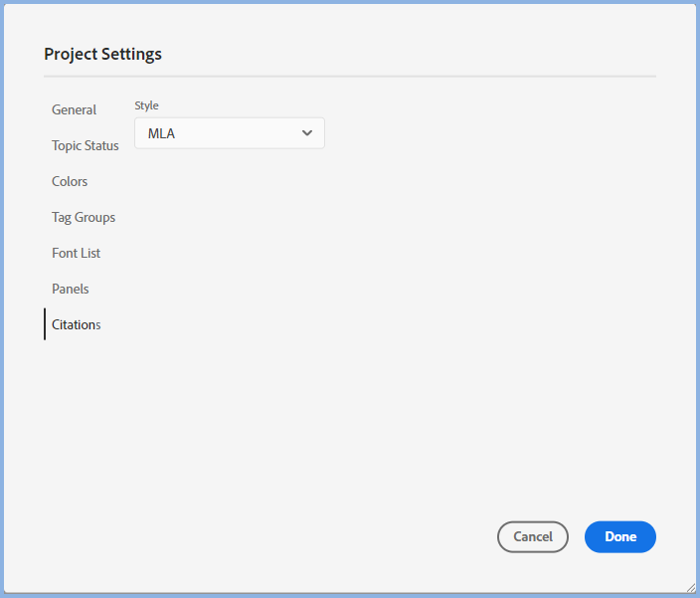Click the MLA value in Style field
700x598 pixels.
162,133
